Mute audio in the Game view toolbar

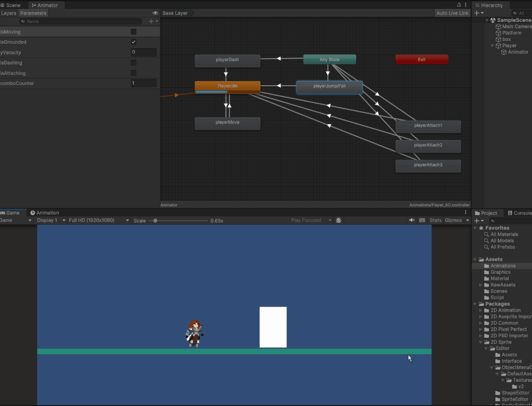coord(412,220)
